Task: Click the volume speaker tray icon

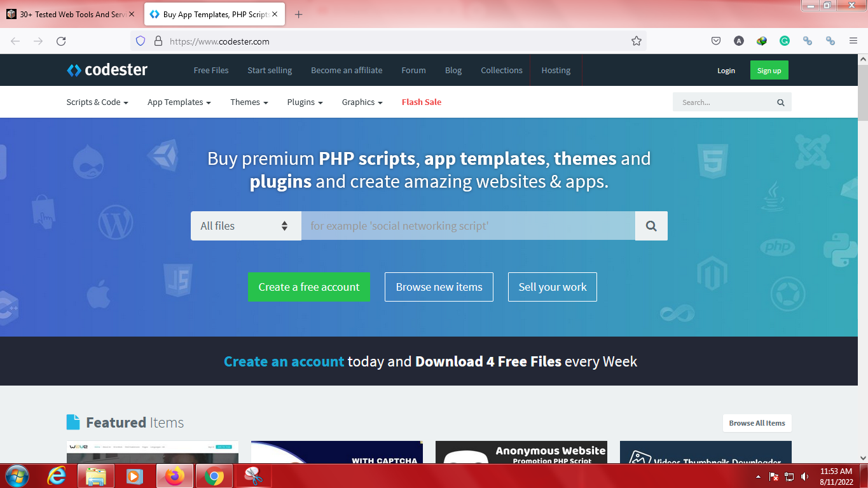Action: tap(805, 477)
